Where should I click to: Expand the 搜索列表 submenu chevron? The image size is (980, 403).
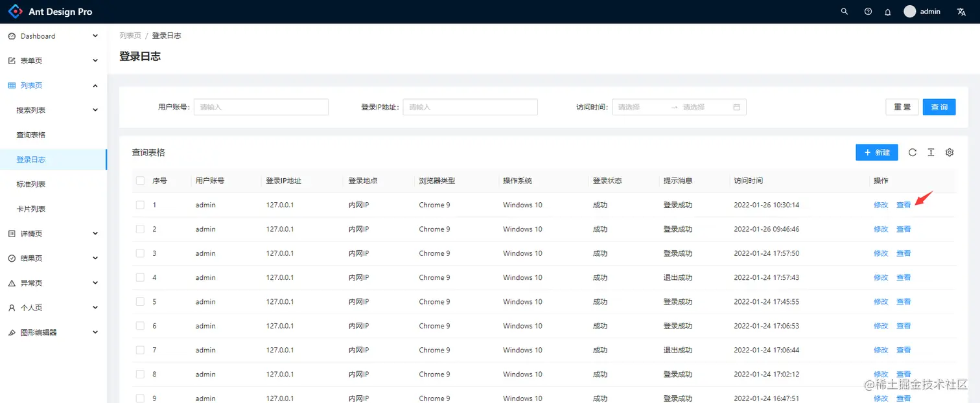(95, 110)
